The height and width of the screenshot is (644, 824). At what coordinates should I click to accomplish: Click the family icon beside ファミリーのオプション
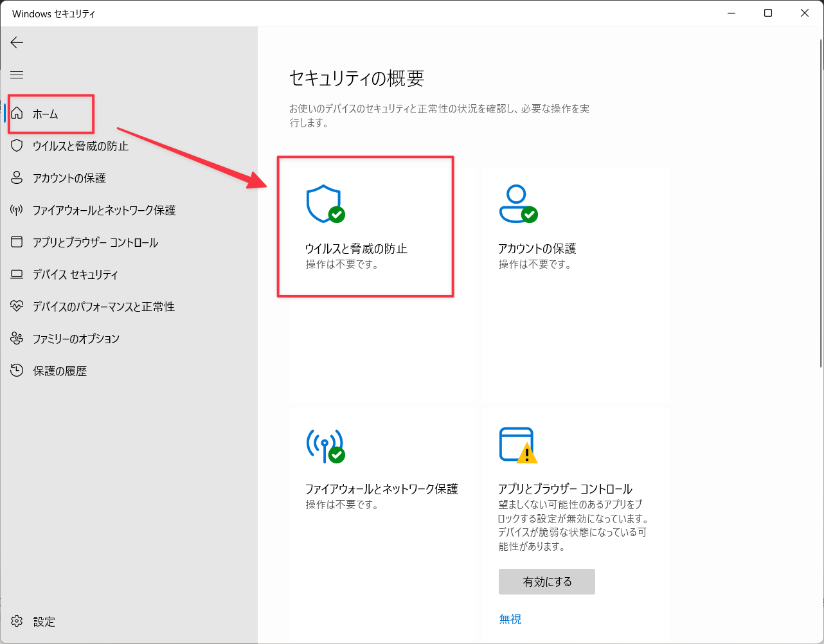(x=17, y=339)
